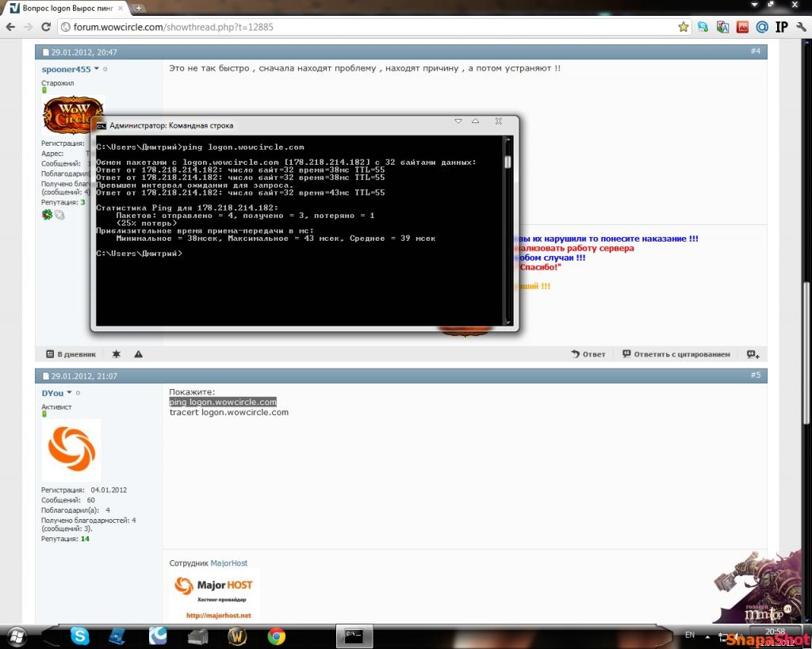Click the "Ответ" reply button
The height and width of the screenshot is (649, 812).
588,354
